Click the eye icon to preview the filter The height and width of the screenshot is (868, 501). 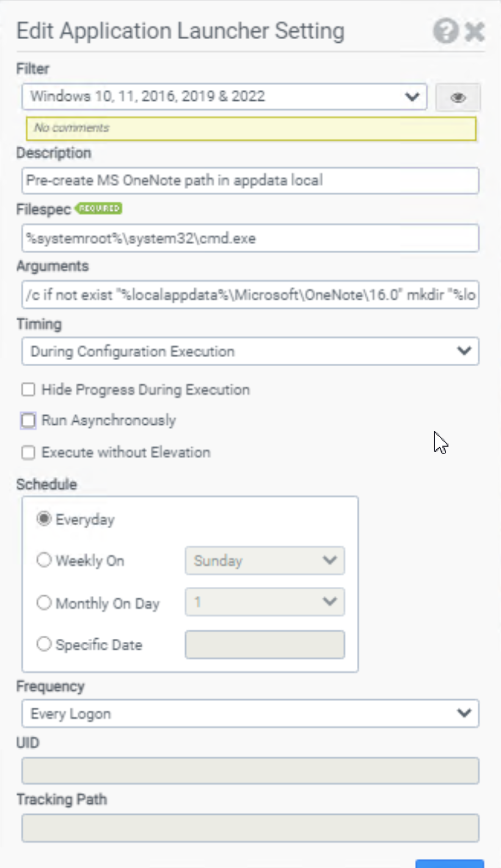pyautogui.click(x=458, y=97)
